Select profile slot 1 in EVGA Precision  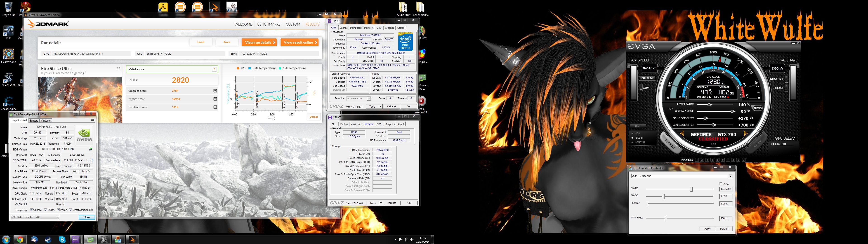[x=696, y=160]
